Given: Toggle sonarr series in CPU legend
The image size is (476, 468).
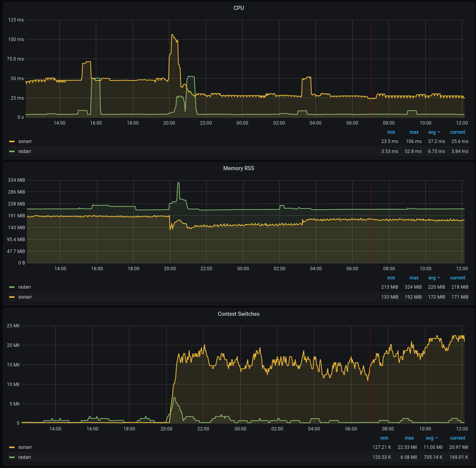Looking at the screenshot, I should [25, 141].
